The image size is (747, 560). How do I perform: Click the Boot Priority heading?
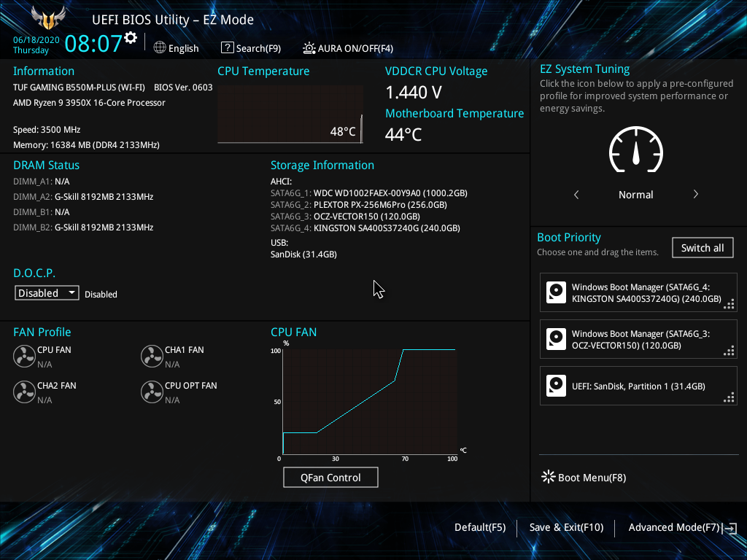click(569, 237)
